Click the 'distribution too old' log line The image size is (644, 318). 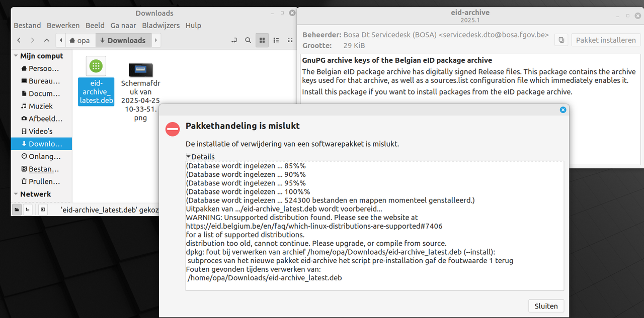coord(316,243)
